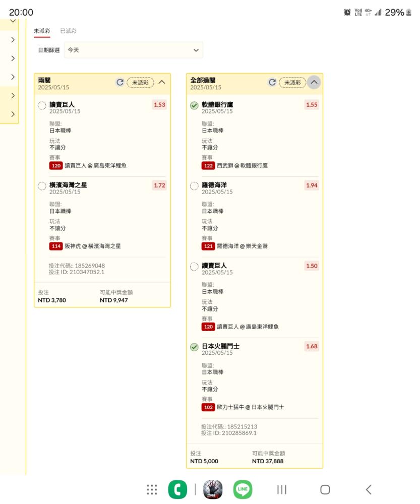Click bet code 185215213
This screenshot has height=504, width=420.
[242, 427]
